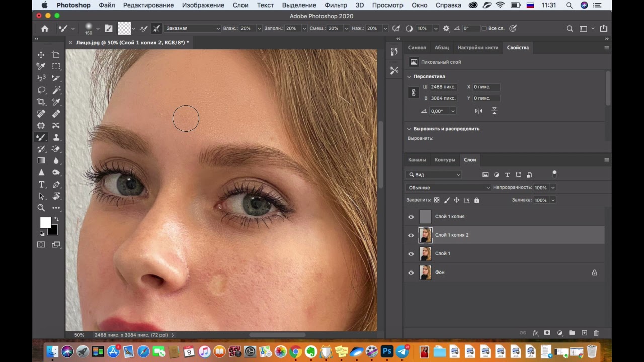Open layer styles fx menu

pyautogui.click(x=535, y=333)
